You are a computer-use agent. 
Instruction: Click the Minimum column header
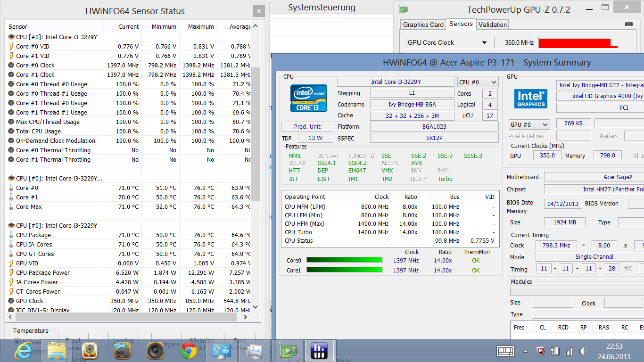tap(160, 26)
